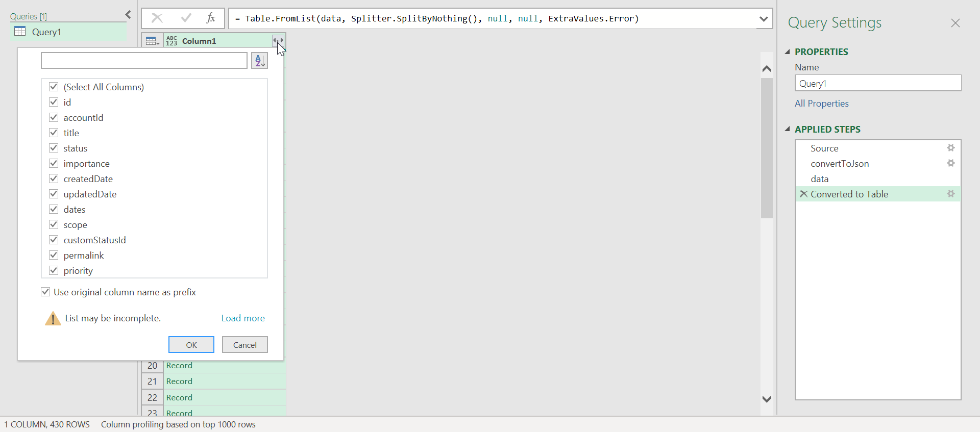
Task: Toggle Use original column name as prefix
Action: click(x=45, y=292)
